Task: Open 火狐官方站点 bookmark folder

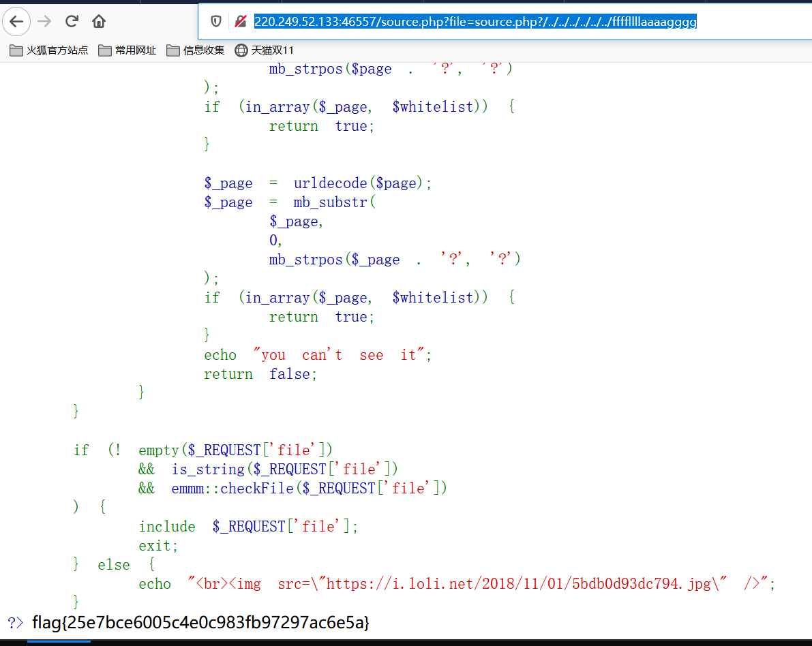Action: click(48, 50)
